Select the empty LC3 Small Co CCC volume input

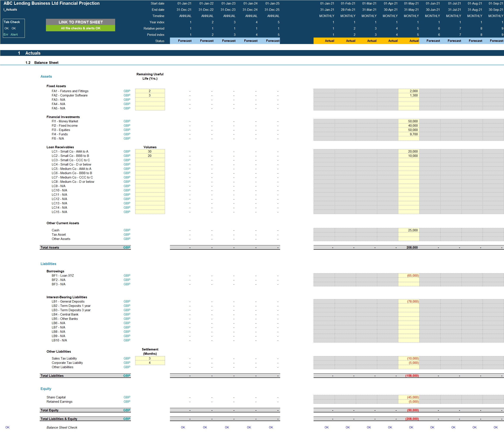point(150,160)
